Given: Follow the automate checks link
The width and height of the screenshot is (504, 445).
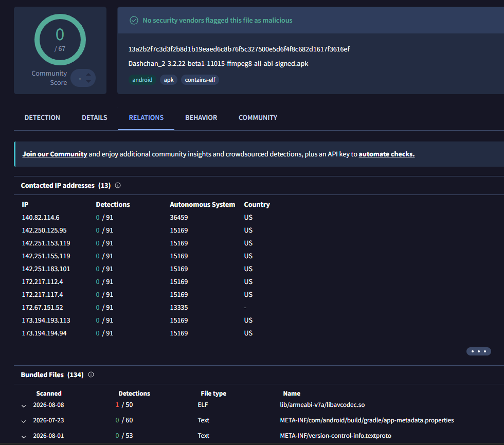Looking at the screenshot, I should [x=387, y=154].
